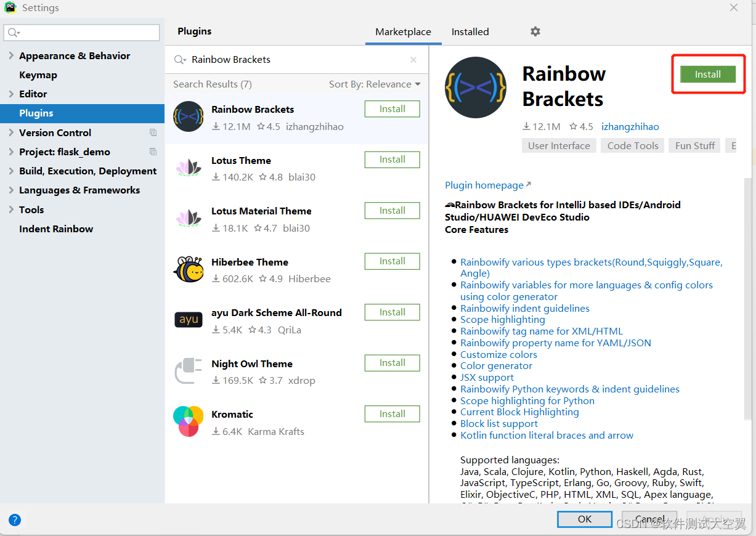Expand Build, Execution, Deployment section
756x536 pixels.
click(x=11, y=171)
